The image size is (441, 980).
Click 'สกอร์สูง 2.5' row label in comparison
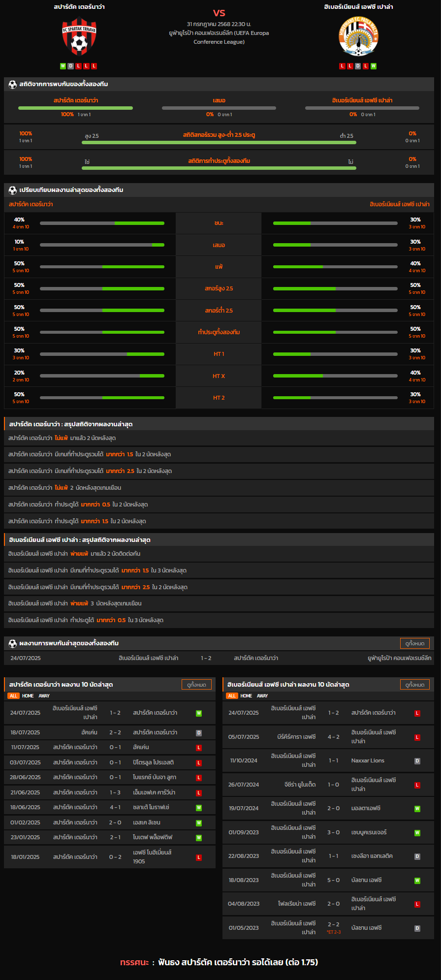[x=219, y=288]
